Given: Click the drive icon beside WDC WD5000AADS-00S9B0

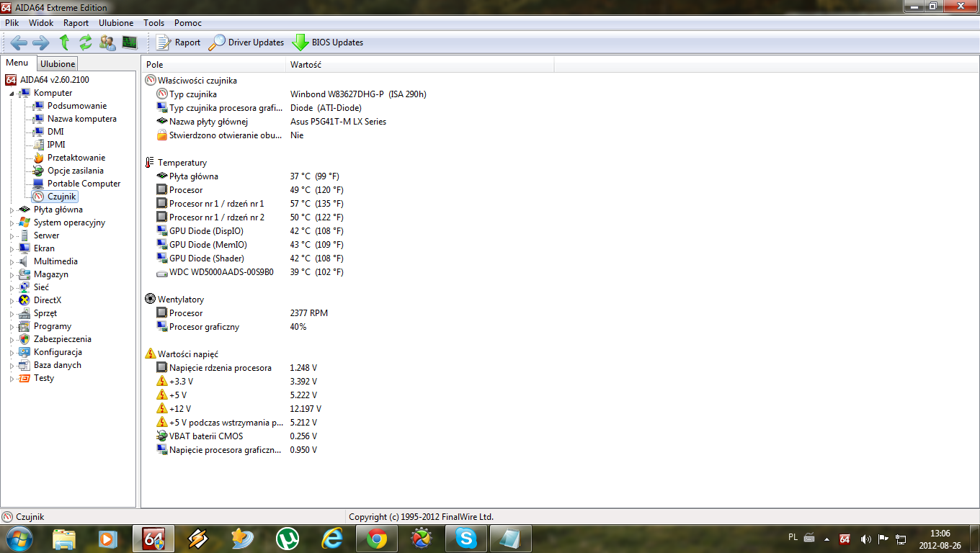Looking at the screenshot, I should click(162, 272).
